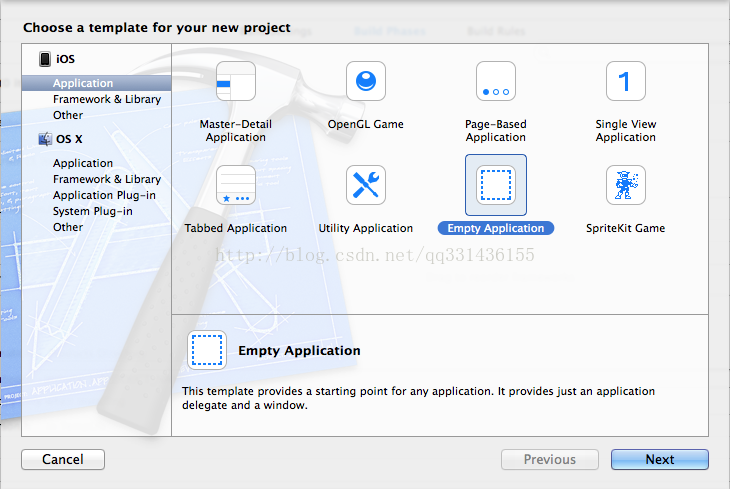Click the iOS phone icon in sidebar
Image resolution: width=730 pixels, height=489 pixels.
pyautogui.click(x=45, y=59)
